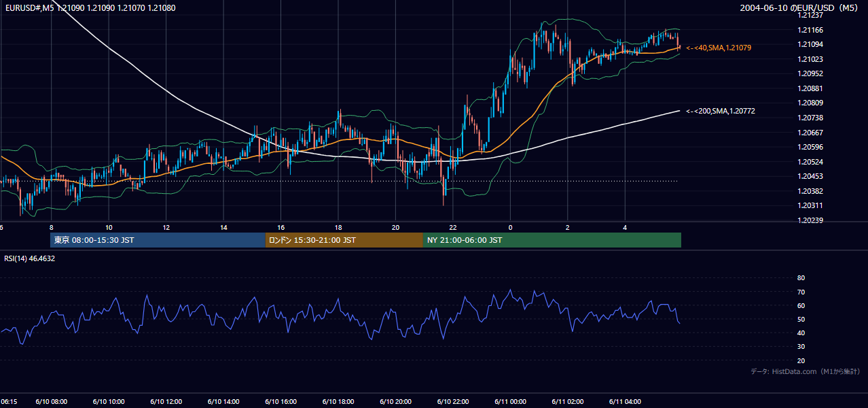This screenshot has width=868, height=408.
Task: Click the 6/10 18:00 bottom time label
Action: tap(338, 402)
